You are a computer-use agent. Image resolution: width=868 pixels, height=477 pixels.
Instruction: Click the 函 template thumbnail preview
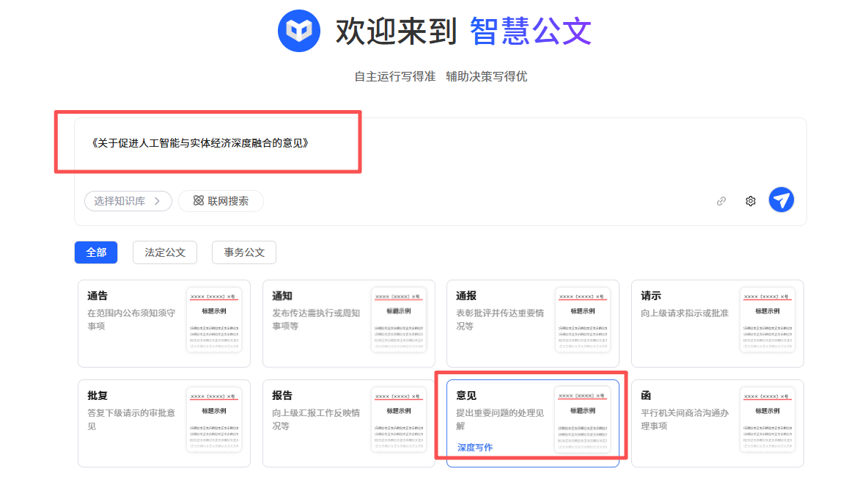[767, 419]
